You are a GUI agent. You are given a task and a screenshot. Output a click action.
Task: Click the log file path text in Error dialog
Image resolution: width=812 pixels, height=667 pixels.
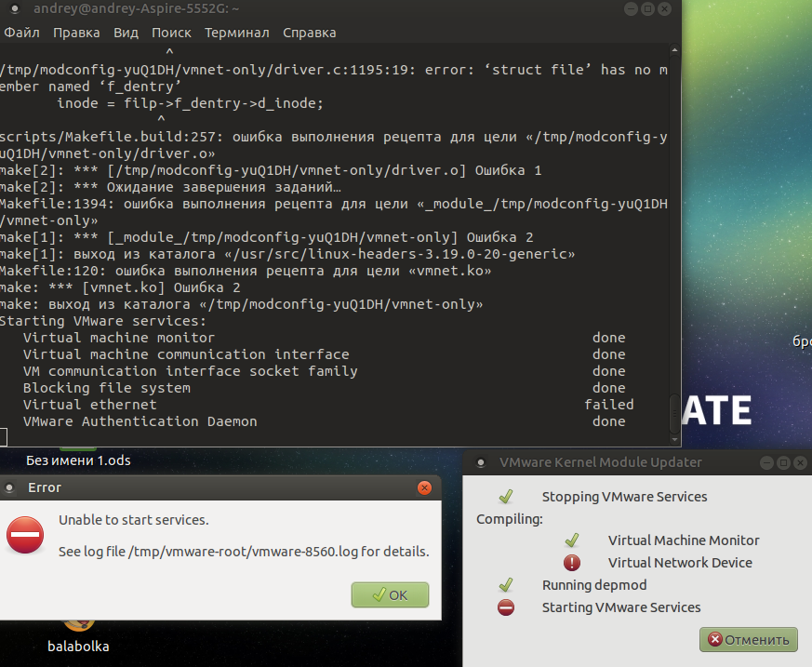pos(243,552)
